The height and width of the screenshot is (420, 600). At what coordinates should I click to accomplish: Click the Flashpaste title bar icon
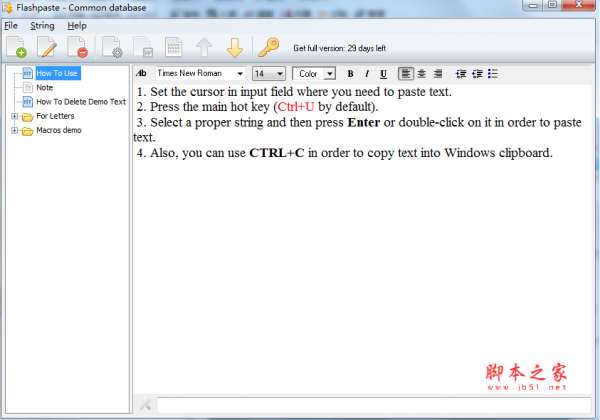click(x=8, y=8)
